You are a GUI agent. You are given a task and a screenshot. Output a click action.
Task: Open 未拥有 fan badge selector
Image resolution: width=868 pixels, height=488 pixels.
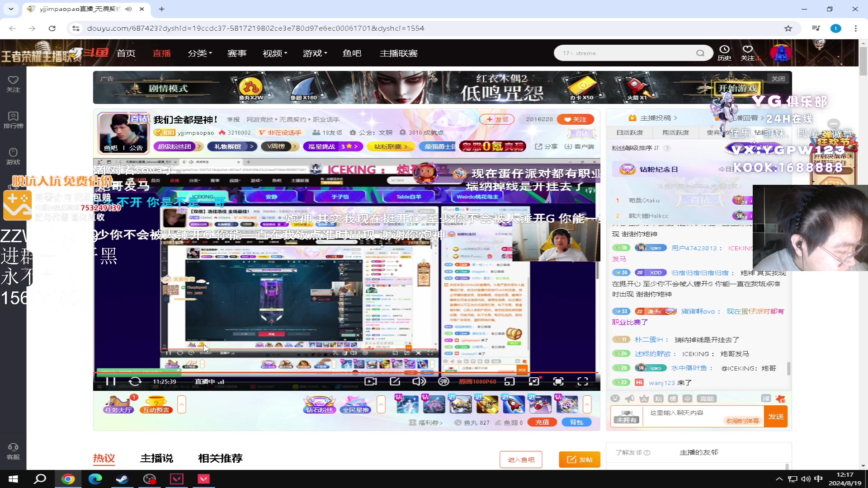coord(627,417)
